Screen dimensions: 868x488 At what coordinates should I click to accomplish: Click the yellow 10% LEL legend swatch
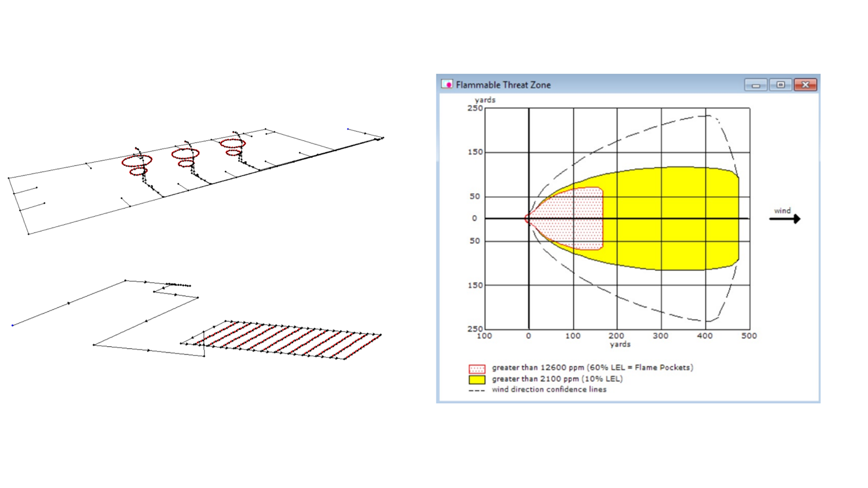coord(476,380)
